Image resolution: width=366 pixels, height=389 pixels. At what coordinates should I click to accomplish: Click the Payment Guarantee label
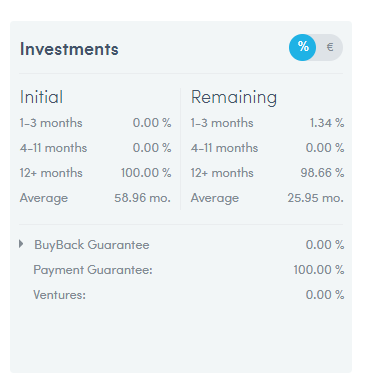(93, 270)
